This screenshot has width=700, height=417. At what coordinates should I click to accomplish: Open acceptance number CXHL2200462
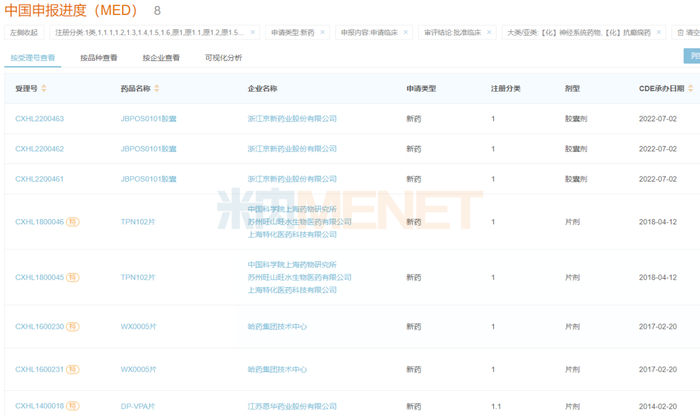40,149
